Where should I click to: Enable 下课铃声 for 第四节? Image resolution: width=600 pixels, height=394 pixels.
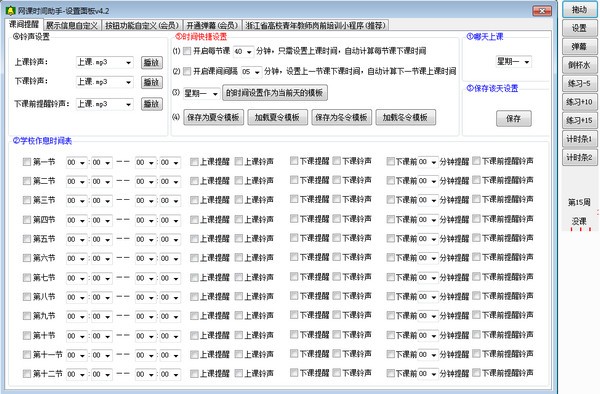point(337,219)
